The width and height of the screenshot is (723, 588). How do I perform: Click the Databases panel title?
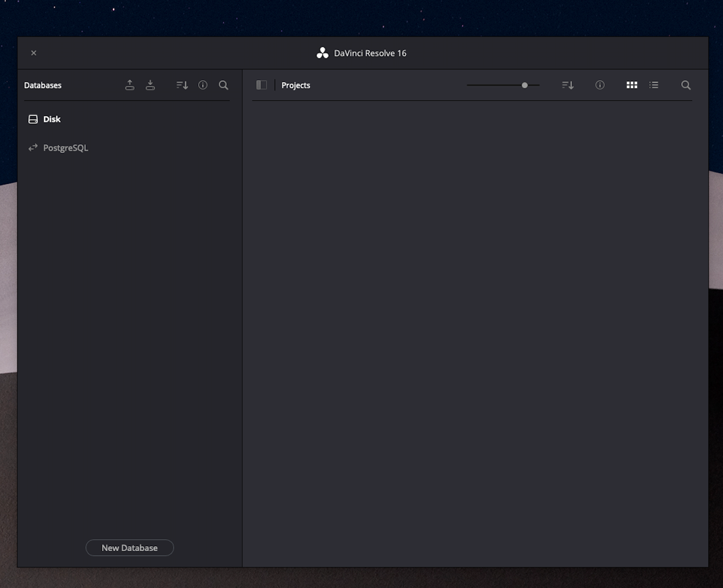[43, 85]
